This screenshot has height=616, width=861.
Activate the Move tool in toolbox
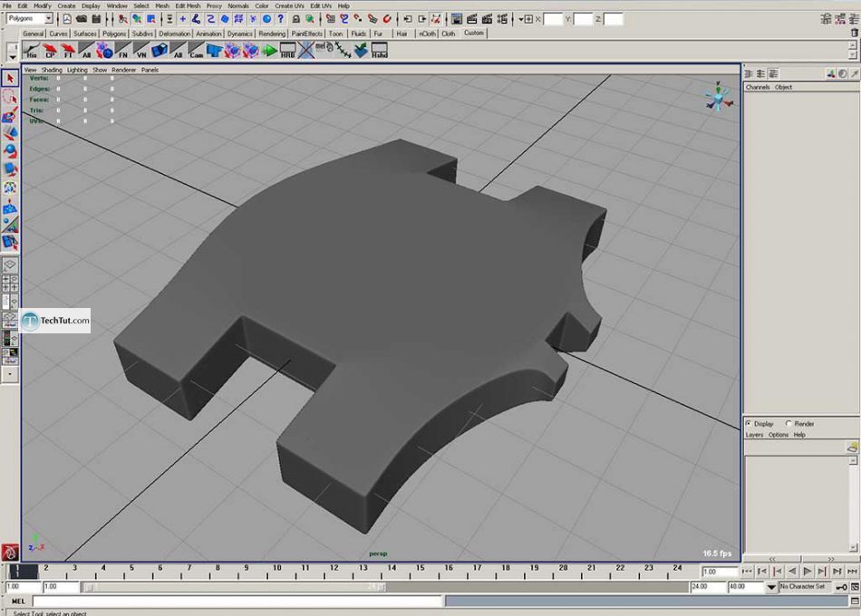(x=10, y=133)
